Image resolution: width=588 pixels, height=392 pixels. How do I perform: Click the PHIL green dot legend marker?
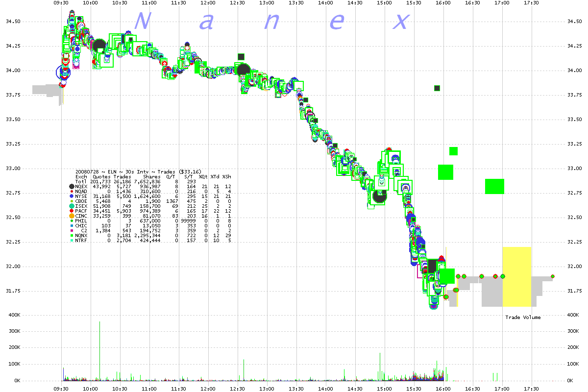click(72, 220)
